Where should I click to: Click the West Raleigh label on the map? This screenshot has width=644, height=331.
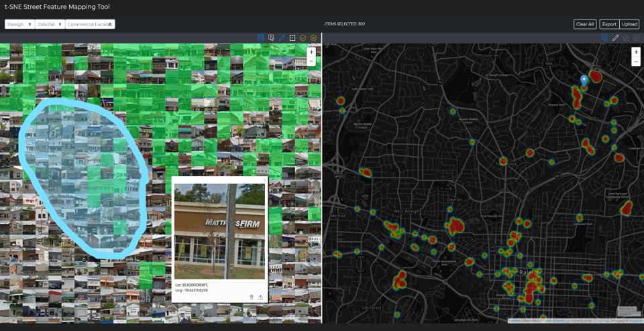pyautogui.click(x=407, y=211)
